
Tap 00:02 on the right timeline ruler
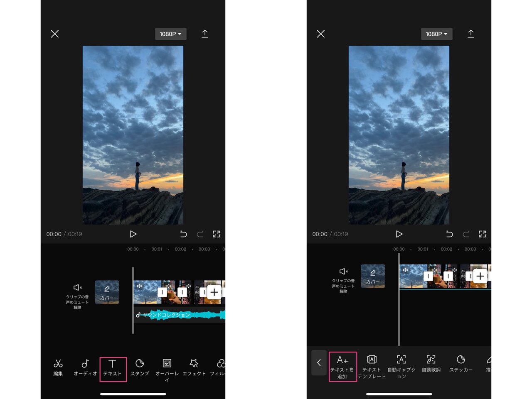[446, 249]
